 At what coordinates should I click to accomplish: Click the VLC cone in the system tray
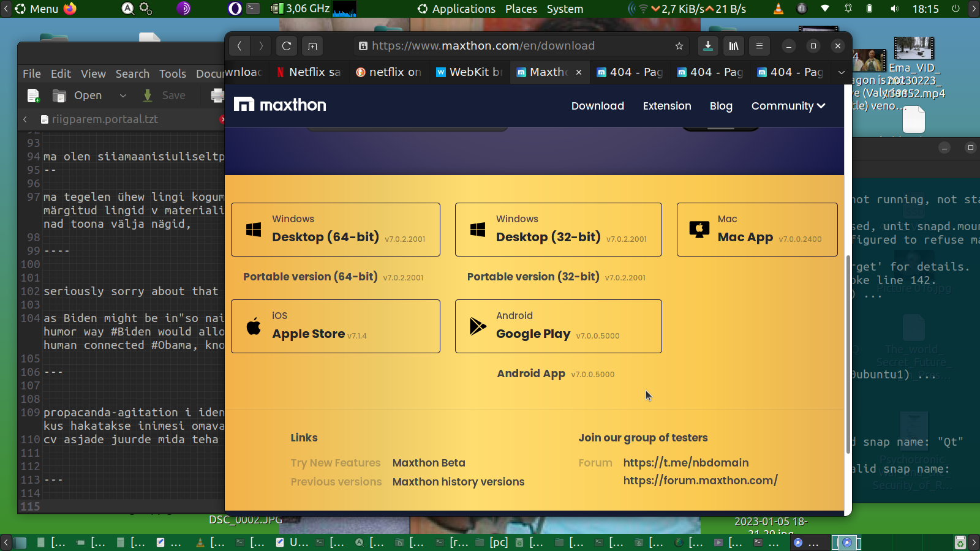coord(778,9)
